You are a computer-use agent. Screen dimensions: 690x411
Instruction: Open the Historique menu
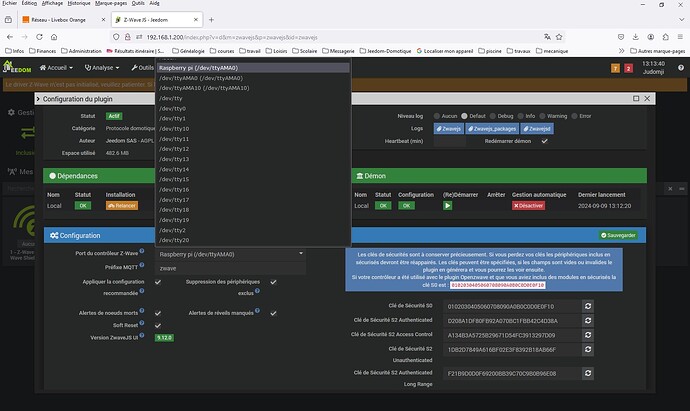tap(79, 3)
